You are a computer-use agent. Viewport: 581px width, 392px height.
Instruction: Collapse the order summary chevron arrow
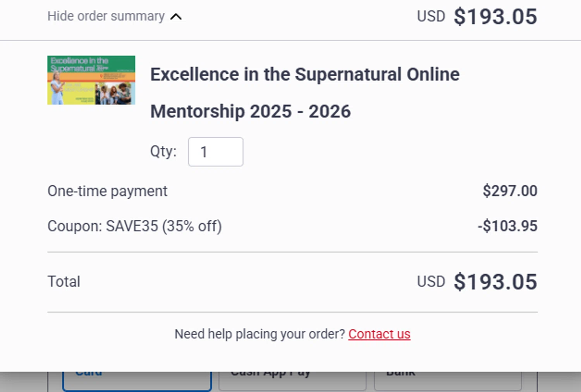pyautogui.click(x=176, y=17)
